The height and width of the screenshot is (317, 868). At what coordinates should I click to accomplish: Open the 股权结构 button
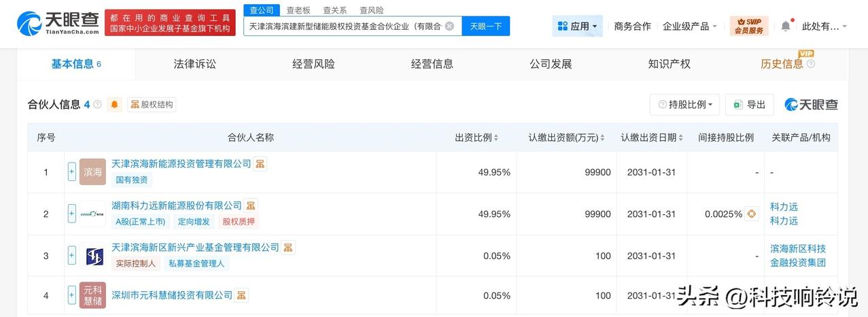click(x=152, y=104)
